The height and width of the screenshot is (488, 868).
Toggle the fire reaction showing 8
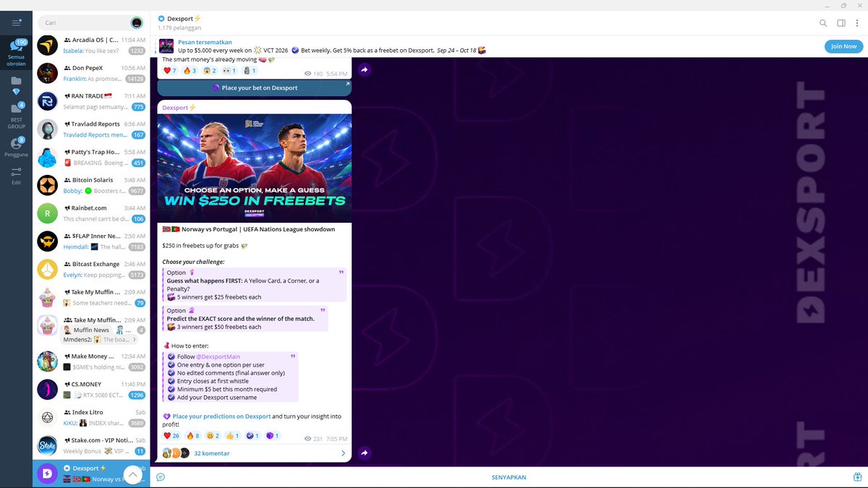point(193,436)
